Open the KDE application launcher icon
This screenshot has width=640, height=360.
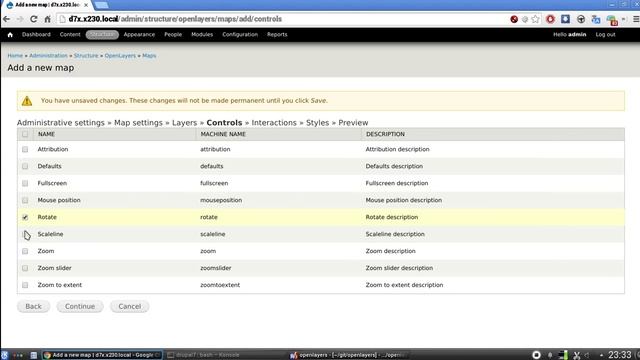click(x=4, y=355)
